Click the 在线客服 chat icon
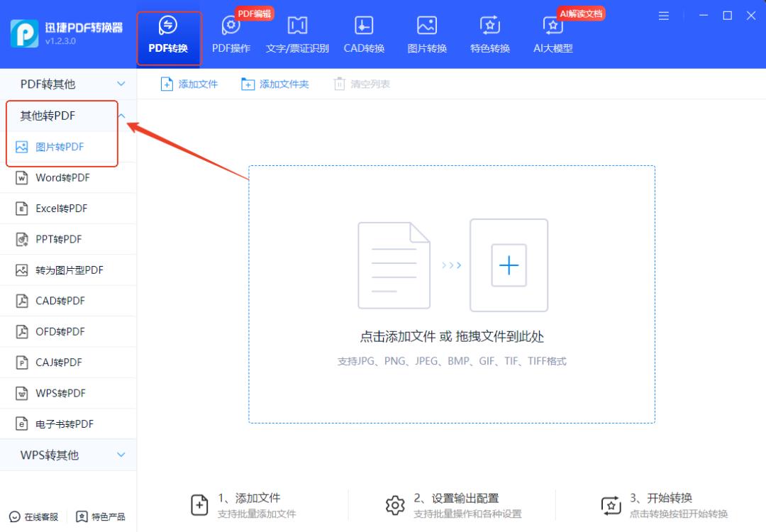 tap(15, 516)
